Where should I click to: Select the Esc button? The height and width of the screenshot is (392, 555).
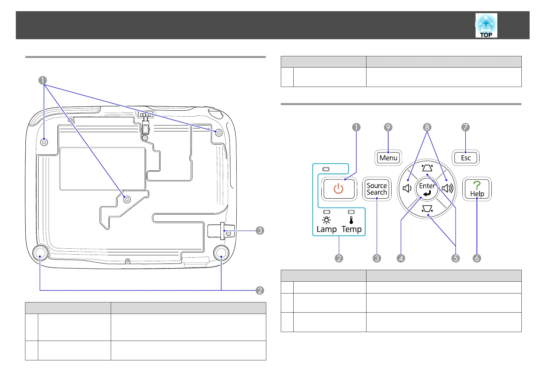466,158
